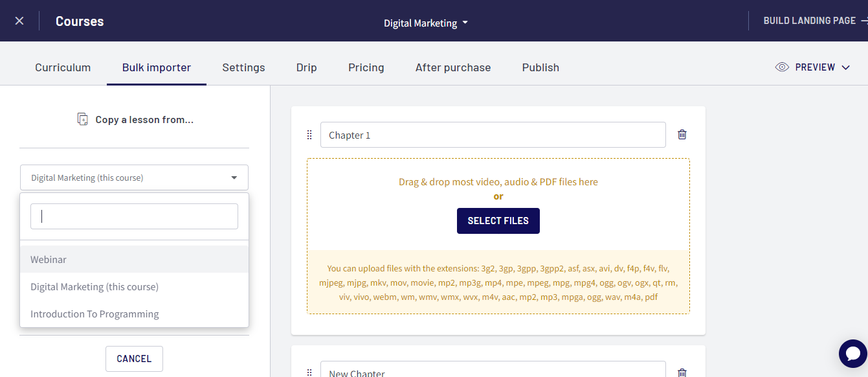Viewport: 868px width, 377px height.
Task: Expand the Preview chevron menu
Action: 845,67
